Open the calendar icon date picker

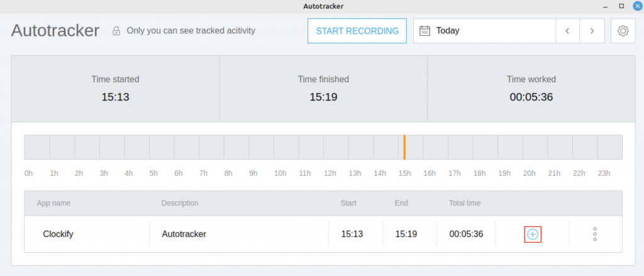tap(425, 31)
